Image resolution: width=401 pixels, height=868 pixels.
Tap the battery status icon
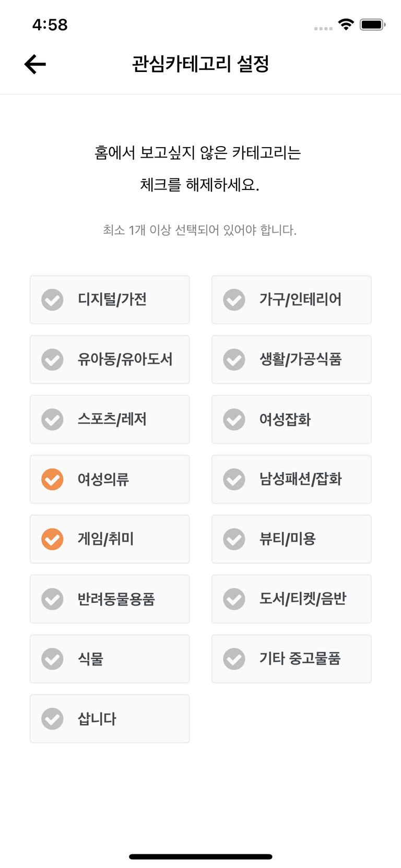(x=372, y=25)
